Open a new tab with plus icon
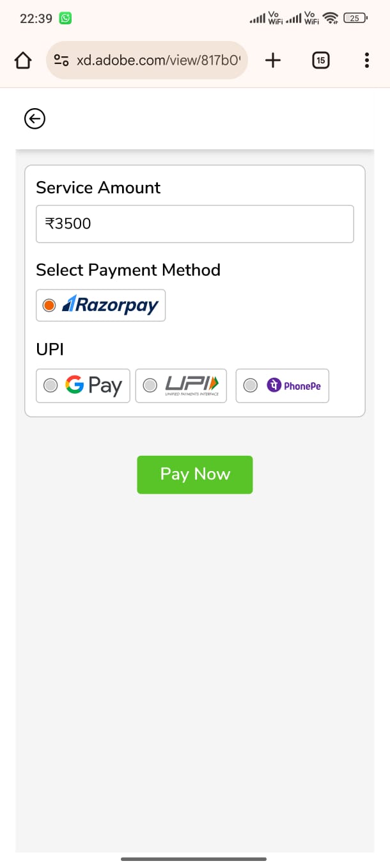 tap(273, 61)
